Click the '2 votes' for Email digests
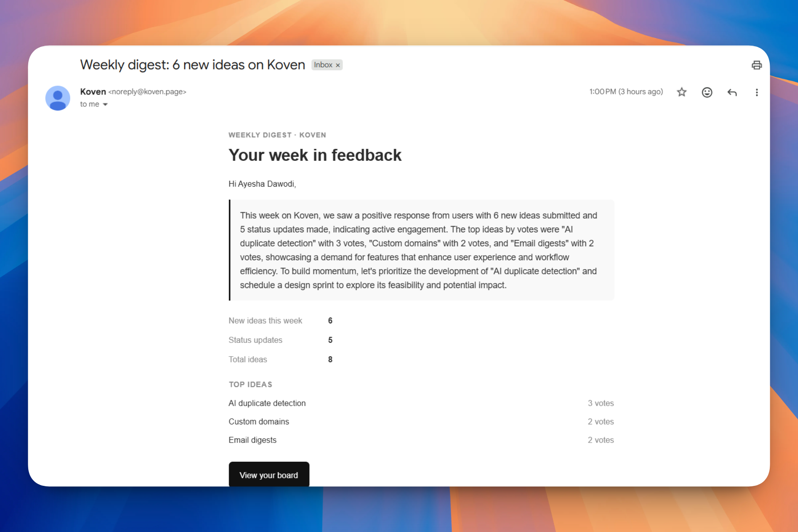 click(601, 440)
